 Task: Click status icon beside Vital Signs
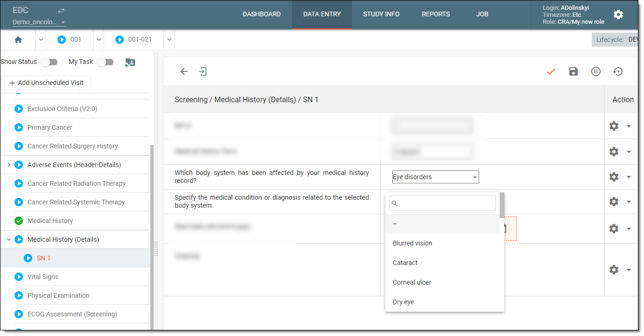click(x=19, y=277)
